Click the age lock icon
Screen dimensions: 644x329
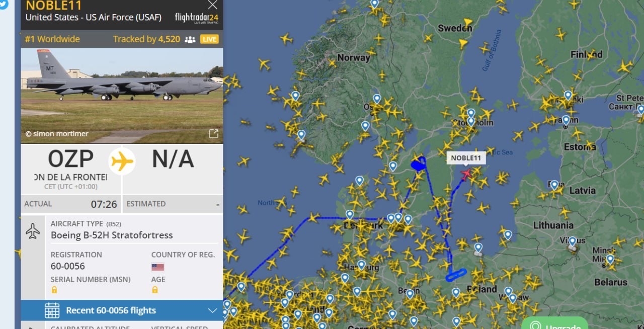[x=154, y=290]
